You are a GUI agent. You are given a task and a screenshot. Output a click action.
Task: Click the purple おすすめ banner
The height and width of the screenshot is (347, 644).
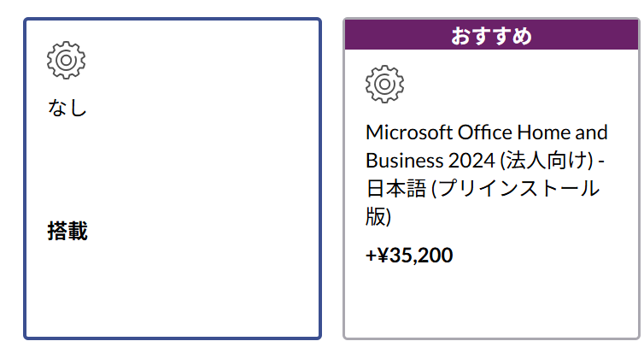(x=491, y=36)
